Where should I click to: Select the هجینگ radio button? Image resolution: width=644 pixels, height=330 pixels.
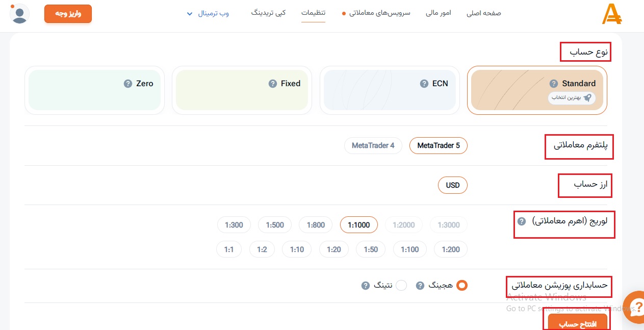(x=461, y=286)
